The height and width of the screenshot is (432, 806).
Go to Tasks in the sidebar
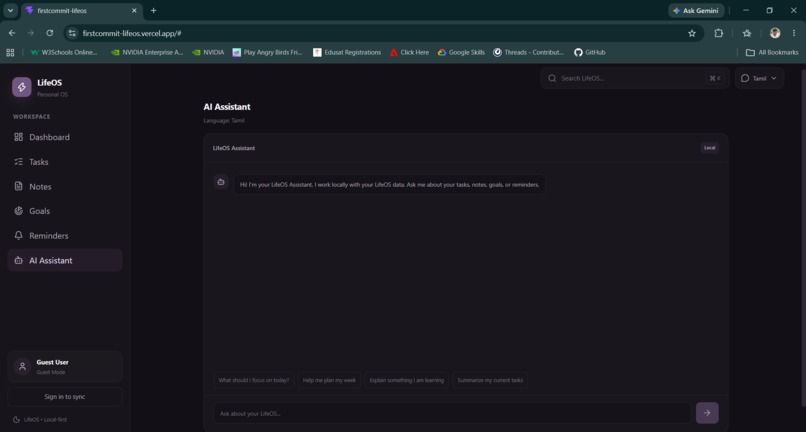click(65, 162)
